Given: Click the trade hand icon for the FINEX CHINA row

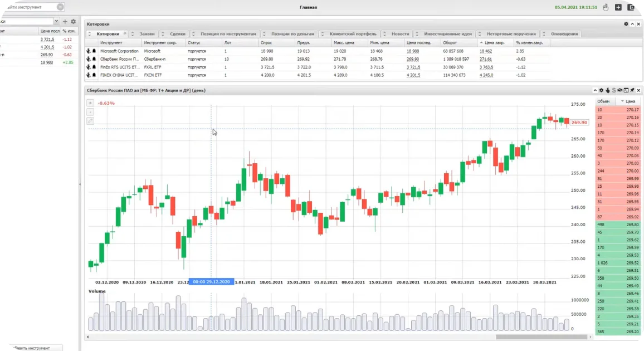Looking at the screenshot, I should [x=89, y=75].
